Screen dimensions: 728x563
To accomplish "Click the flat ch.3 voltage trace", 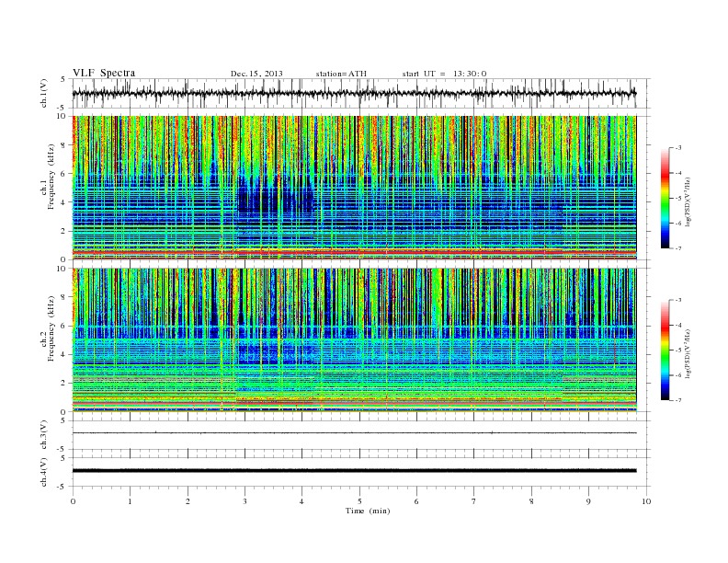I will point(354,433).
